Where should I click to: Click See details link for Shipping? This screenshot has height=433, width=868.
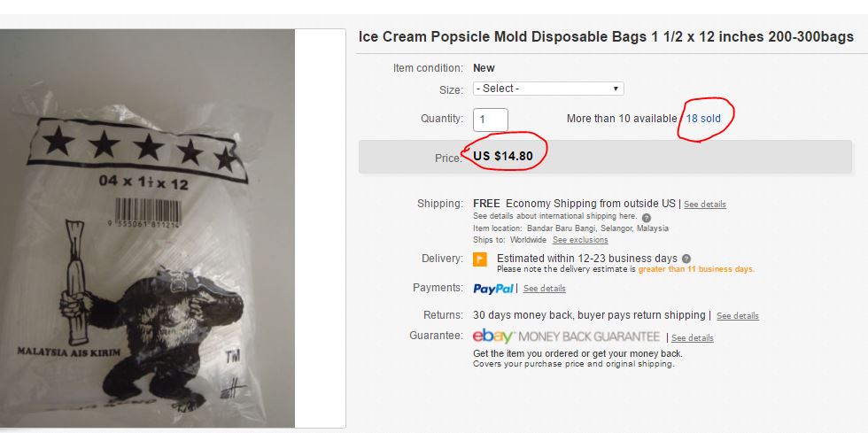point(705,205)
